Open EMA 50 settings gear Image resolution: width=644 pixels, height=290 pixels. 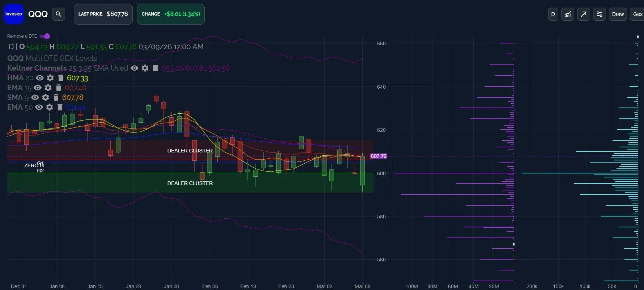point(50,107)
